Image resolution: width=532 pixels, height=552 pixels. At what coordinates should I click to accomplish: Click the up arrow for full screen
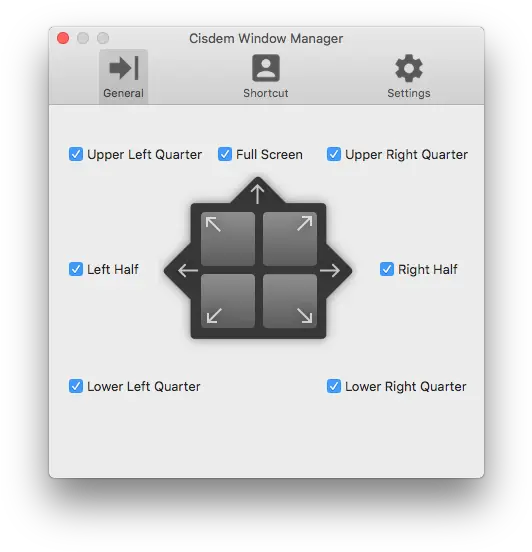258,194
